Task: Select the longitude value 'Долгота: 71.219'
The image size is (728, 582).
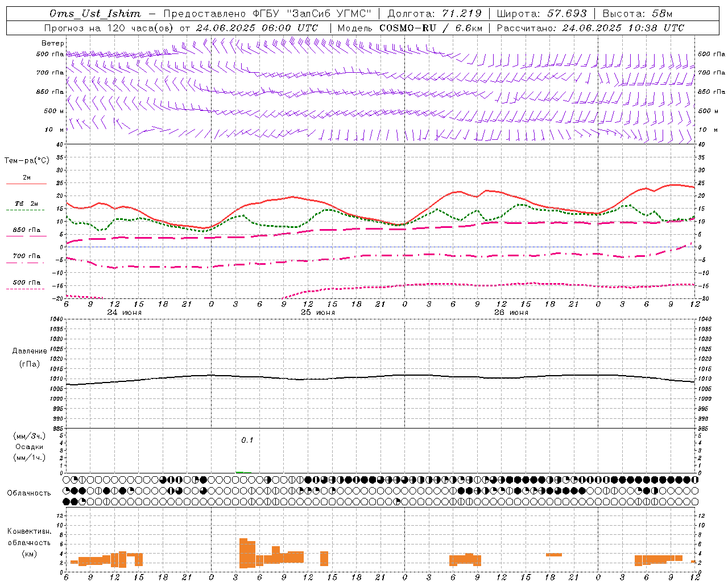Action: (x=435, y=14)
